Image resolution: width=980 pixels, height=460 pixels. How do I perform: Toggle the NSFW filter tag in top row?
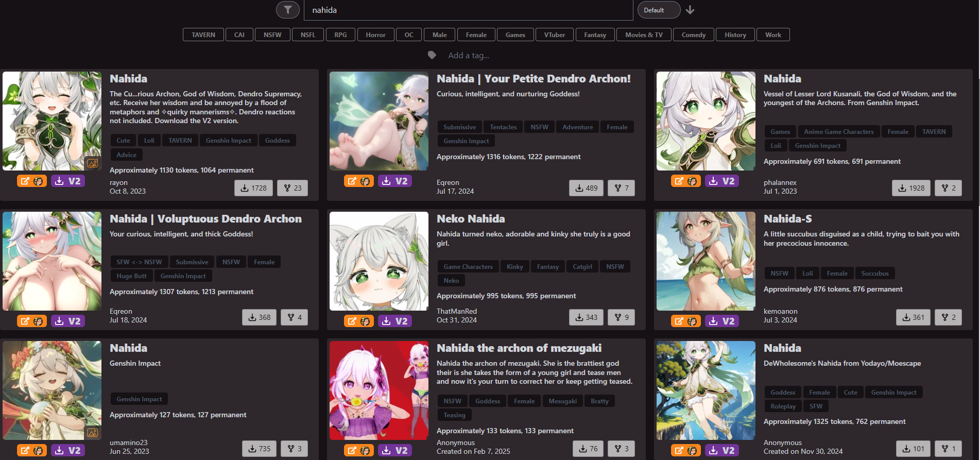coord(272,35)
